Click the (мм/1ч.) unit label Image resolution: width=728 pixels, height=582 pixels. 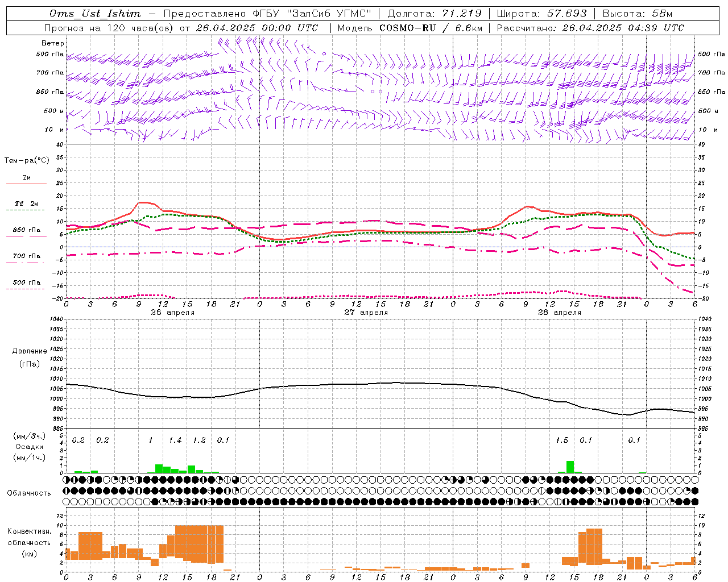(30, 458)
